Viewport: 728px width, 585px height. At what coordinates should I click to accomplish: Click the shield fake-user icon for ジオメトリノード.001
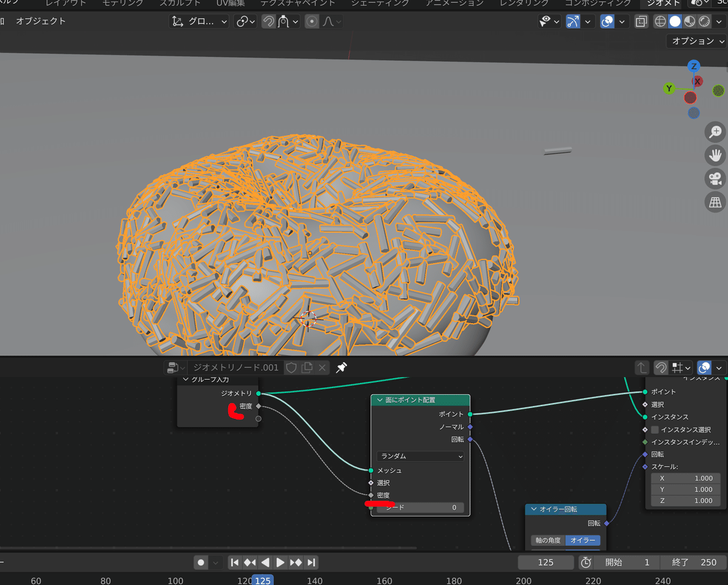coord(291,367)
